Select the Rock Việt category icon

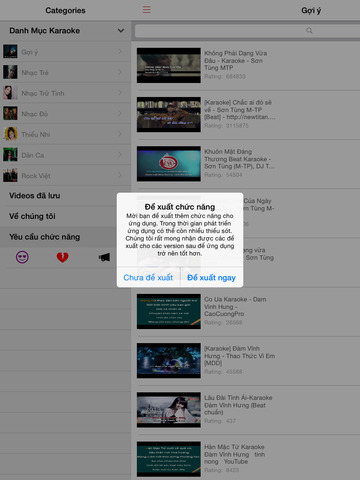(10, 175)
